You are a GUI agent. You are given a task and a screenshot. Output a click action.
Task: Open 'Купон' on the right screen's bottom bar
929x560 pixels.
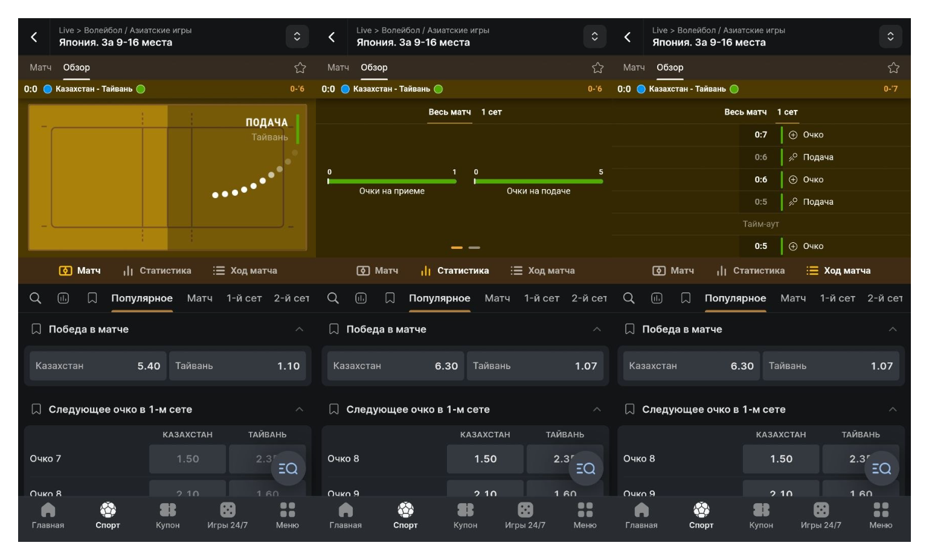(x=761, y=516)
